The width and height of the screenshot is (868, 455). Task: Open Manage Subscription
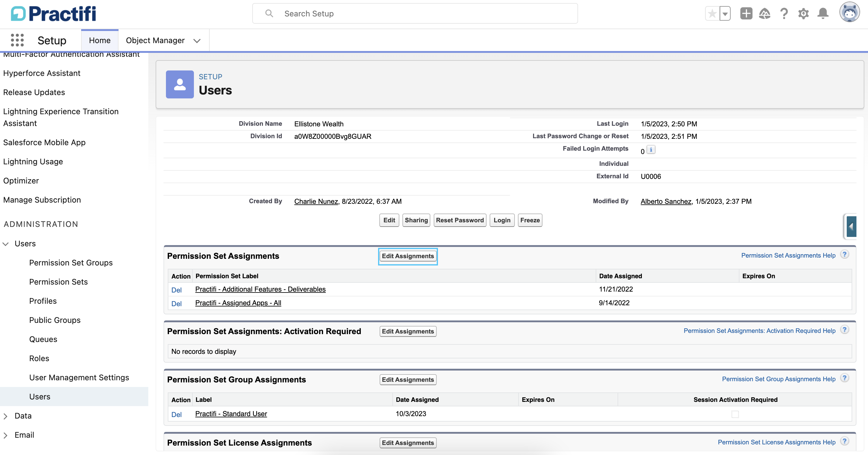pos(42,200)
